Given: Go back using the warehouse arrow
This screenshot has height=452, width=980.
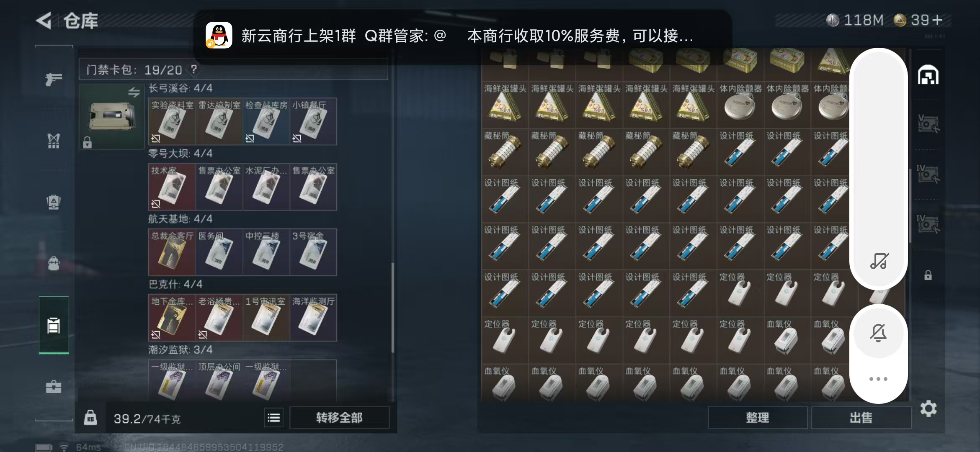Looking at the screenshot, I should [44, 21].
